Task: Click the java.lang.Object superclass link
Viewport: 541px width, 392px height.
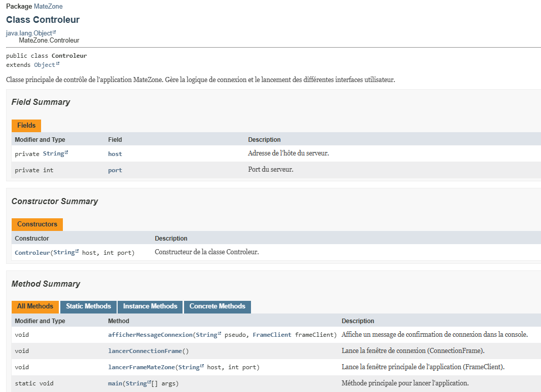Action: (28, 33)
